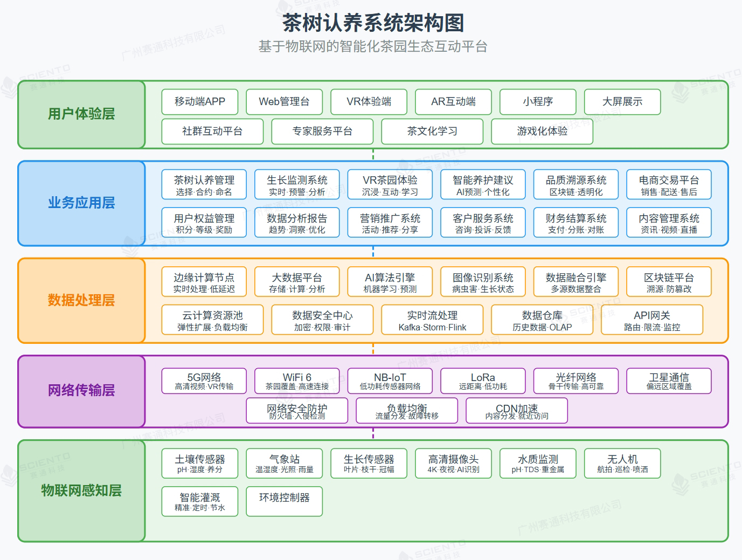Click the 移动端APP box
The width and height of the screenshot is (742, 560).
click(x=200, y=102)
